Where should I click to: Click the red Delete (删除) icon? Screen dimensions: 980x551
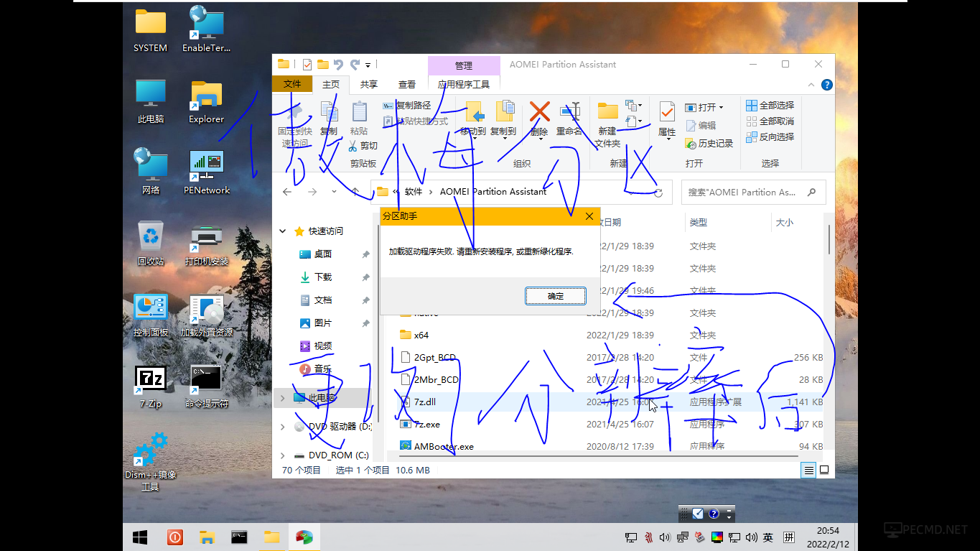539,111
